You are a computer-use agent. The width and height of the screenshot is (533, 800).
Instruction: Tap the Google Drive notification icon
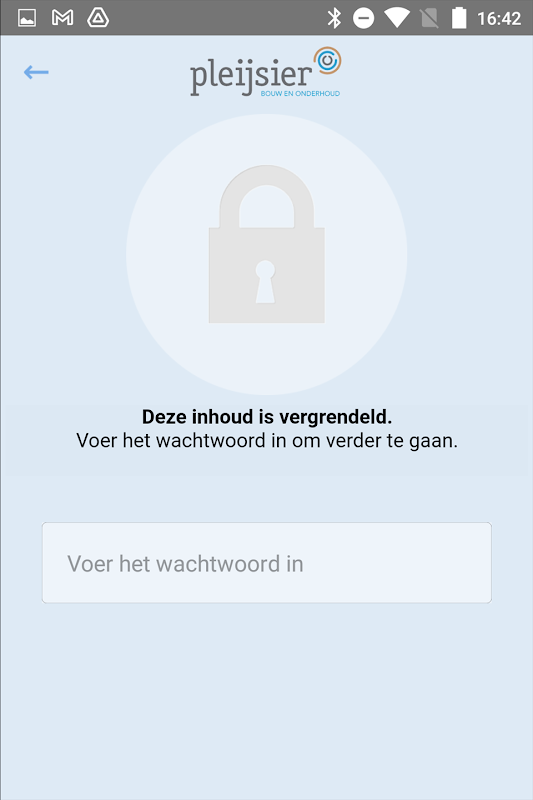[98, 18]
